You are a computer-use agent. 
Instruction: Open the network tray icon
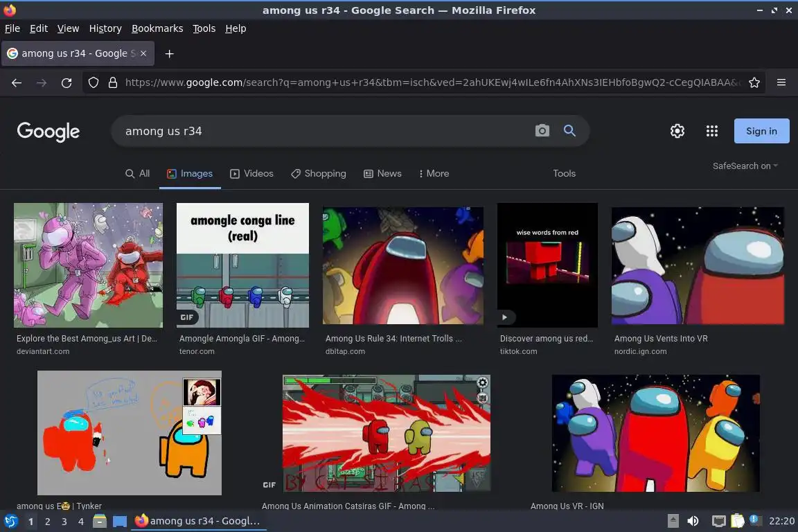click(718, 521)
